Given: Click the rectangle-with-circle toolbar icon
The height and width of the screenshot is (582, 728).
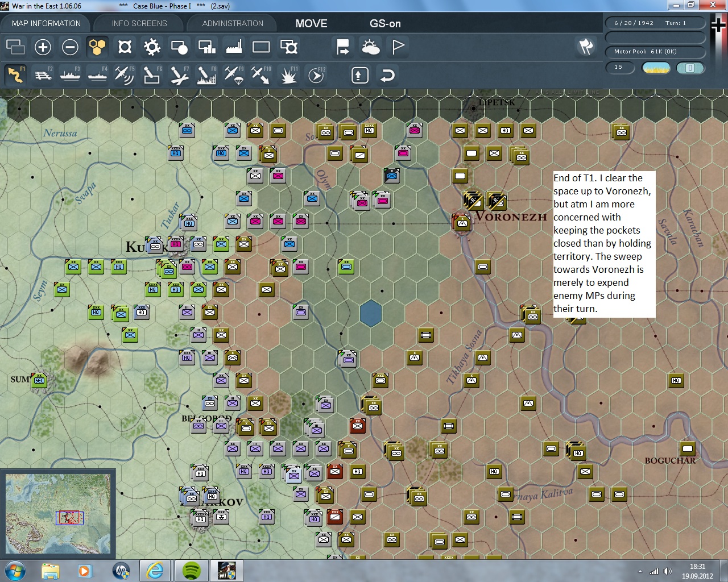Looking at the screenshot, I should [179, 47].
